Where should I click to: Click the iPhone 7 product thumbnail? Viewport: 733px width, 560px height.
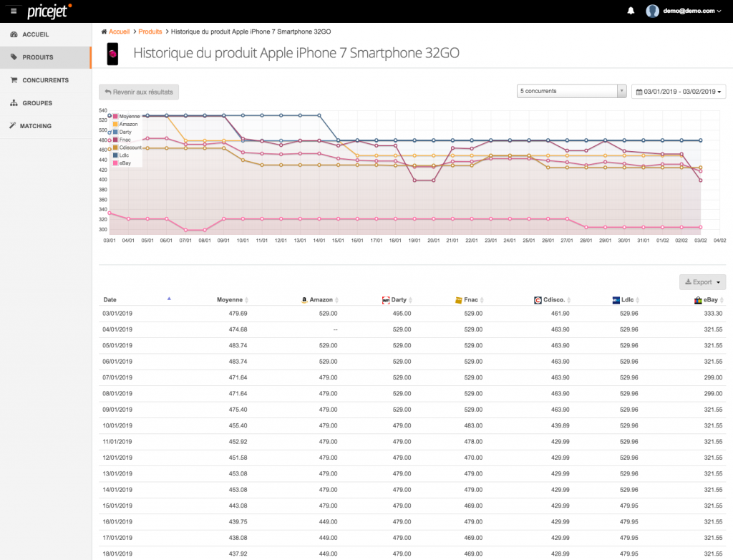tap(112, 54)
